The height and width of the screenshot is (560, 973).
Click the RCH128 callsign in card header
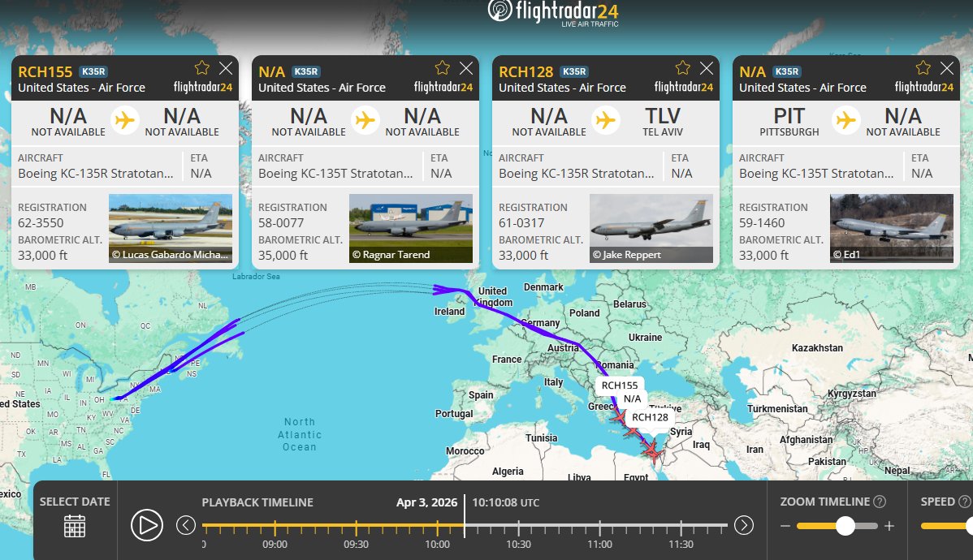coord(526,72)
